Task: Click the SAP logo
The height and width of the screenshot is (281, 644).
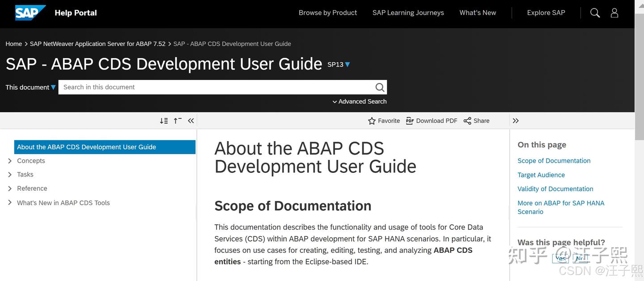Action: coord(30,13)
